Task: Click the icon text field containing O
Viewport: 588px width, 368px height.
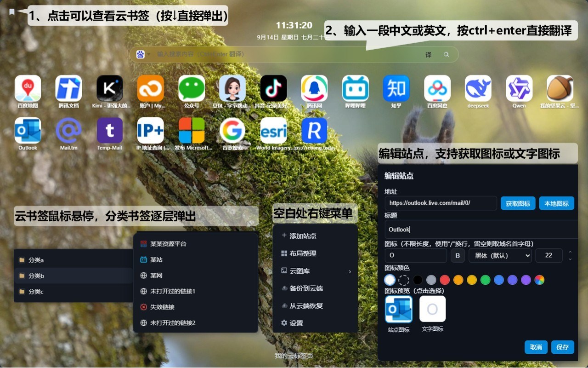Action: [416, 255]
